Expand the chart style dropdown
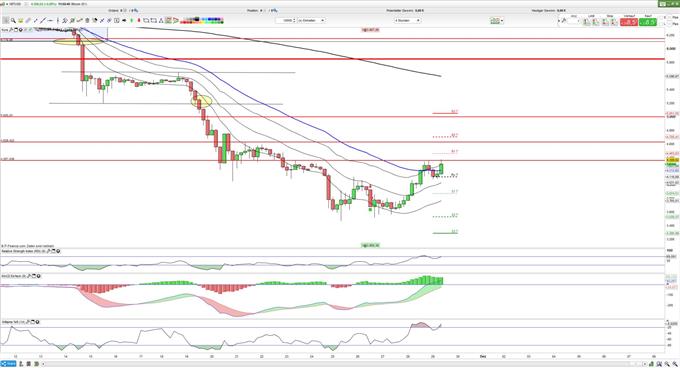680x368 pixels. (x=497, y=20)
